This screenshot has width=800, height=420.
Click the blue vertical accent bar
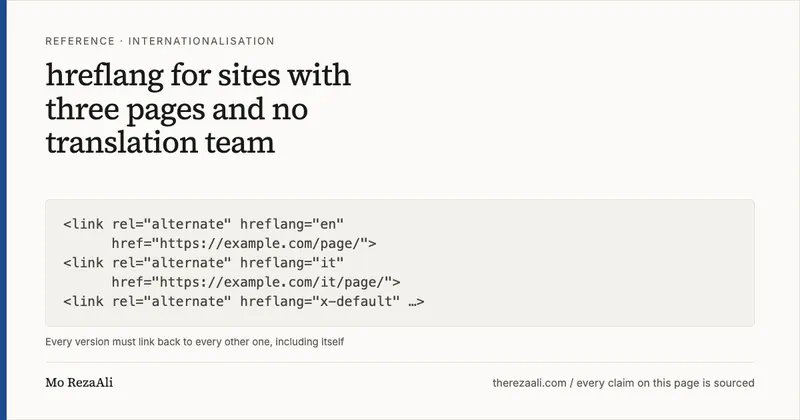[x=3, y=210]
